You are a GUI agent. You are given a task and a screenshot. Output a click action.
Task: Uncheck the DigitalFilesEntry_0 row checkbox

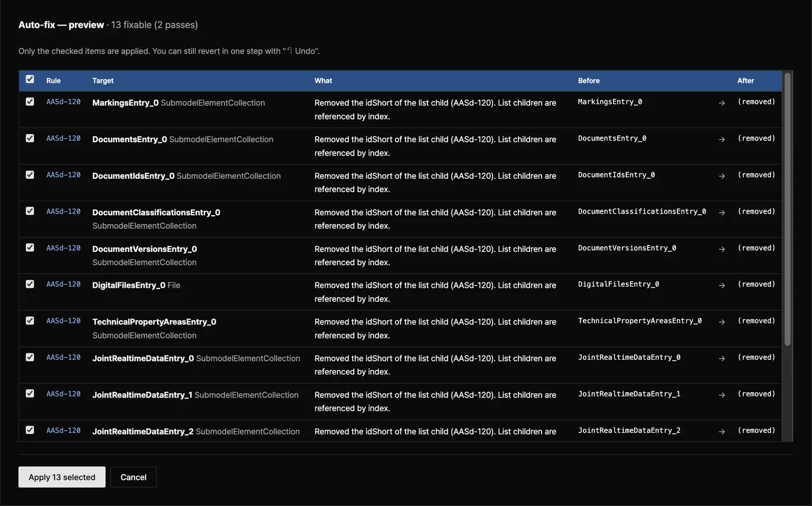(x=30, y=284)
